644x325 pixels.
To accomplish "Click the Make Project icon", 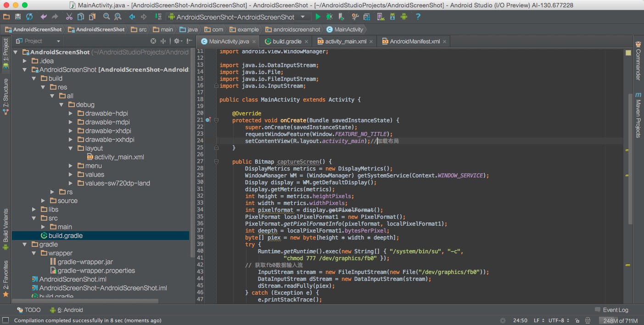I will point(158,17).
